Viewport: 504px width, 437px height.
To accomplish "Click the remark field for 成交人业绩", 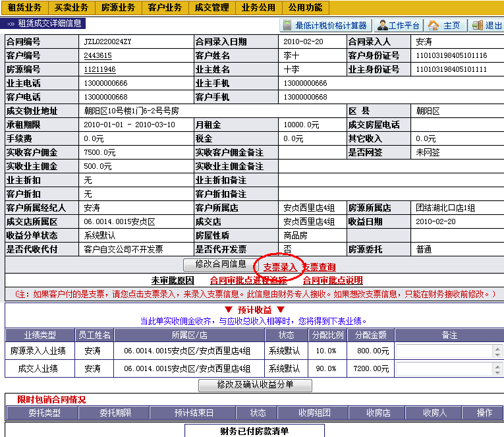I will [x=449, y=368].
